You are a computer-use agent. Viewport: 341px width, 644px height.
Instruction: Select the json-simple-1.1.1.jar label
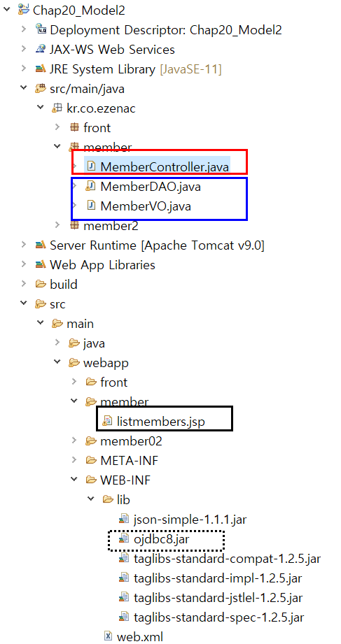(x=190, y=519)
